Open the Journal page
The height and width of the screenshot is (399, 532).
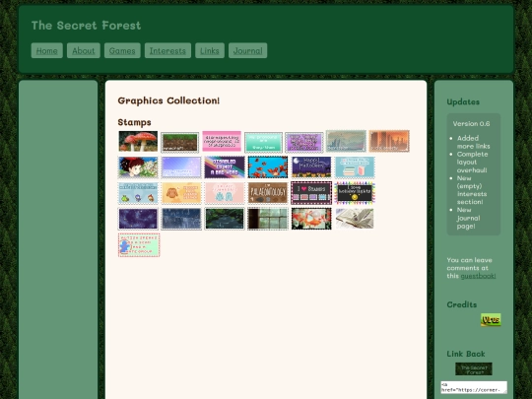pos(247,50)
